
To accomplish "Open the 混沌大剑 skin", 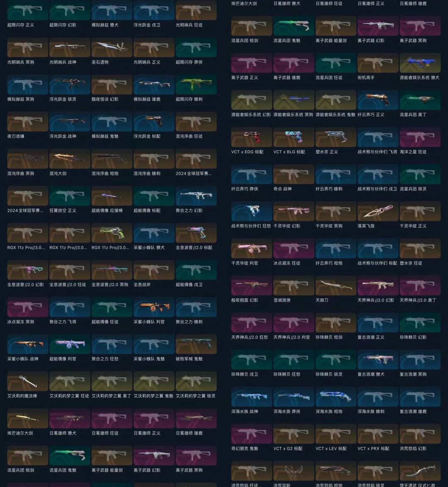I will coord(70,159).
